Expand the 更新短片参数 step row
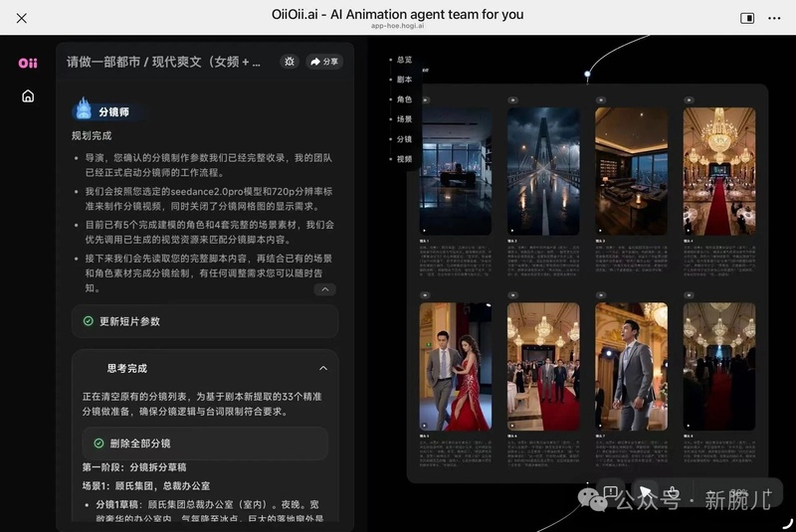The image size is (796, 532). coord(205,322)
